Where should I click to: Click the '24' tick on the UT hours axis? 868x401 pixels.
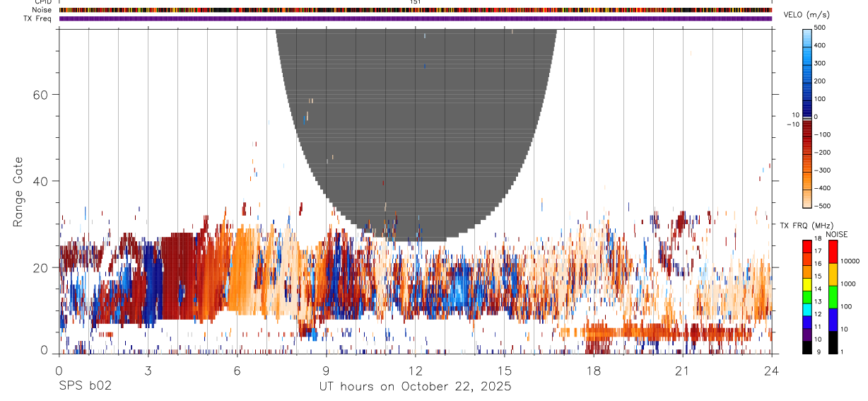point(772,370)
